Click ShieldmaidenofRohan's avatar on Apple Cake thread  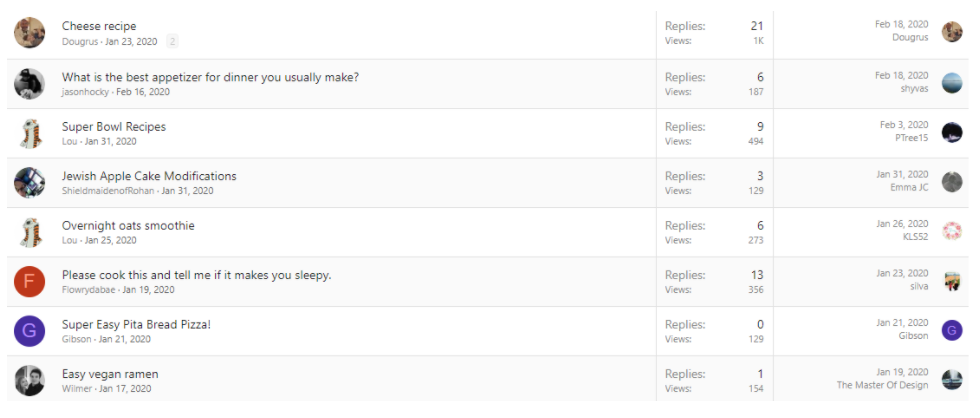tap(29, 182)
